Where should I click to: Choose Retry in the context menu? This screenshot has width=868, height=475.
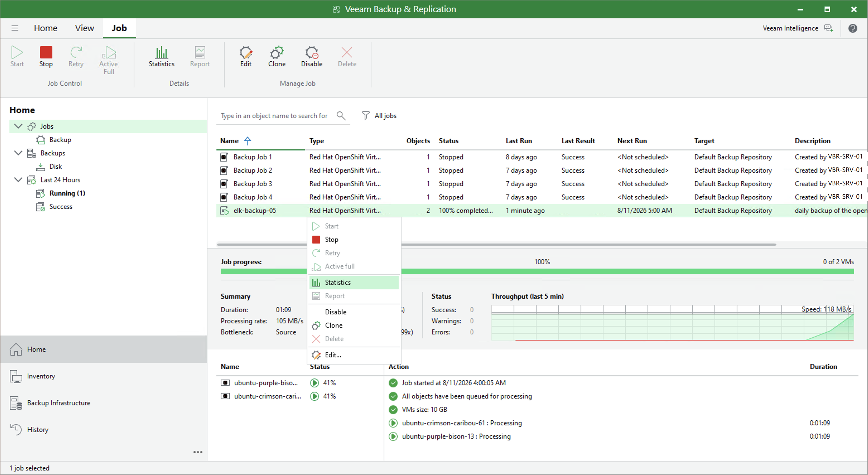pos(354,253)
